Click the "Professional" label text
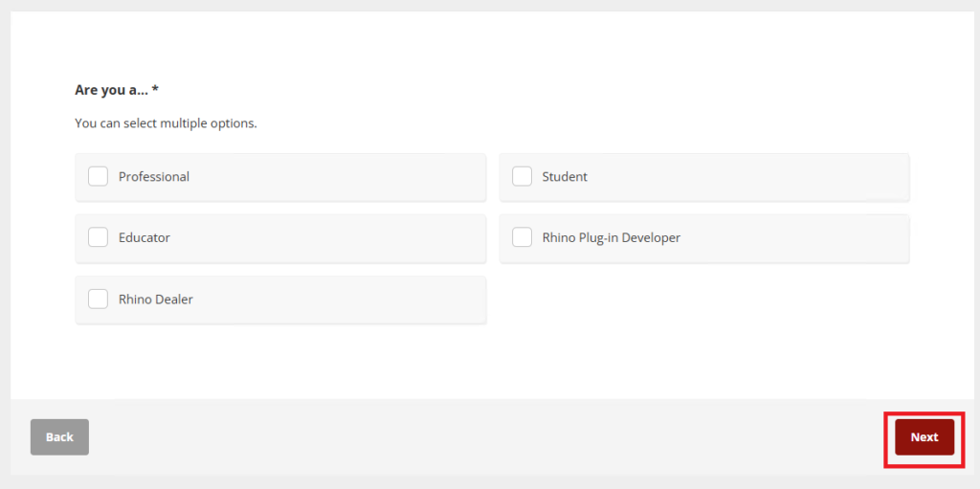980x489 pixels. point(154,177)
